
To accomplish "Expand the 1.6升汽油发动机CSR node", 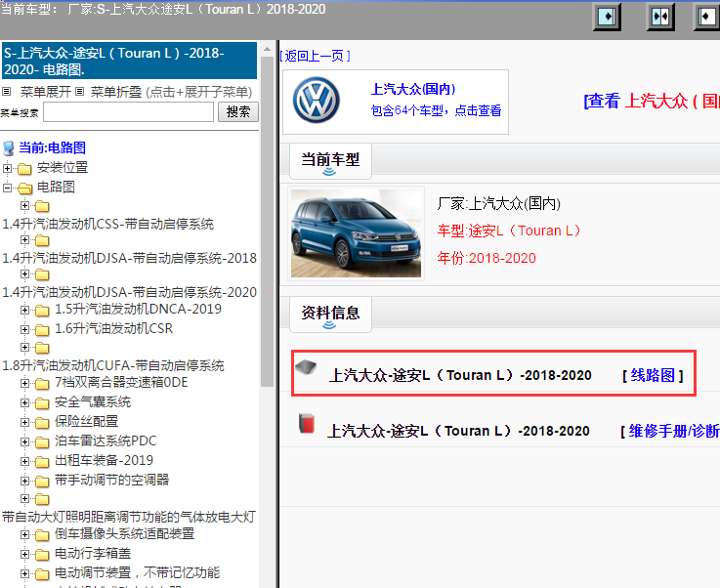I will 24,329.
